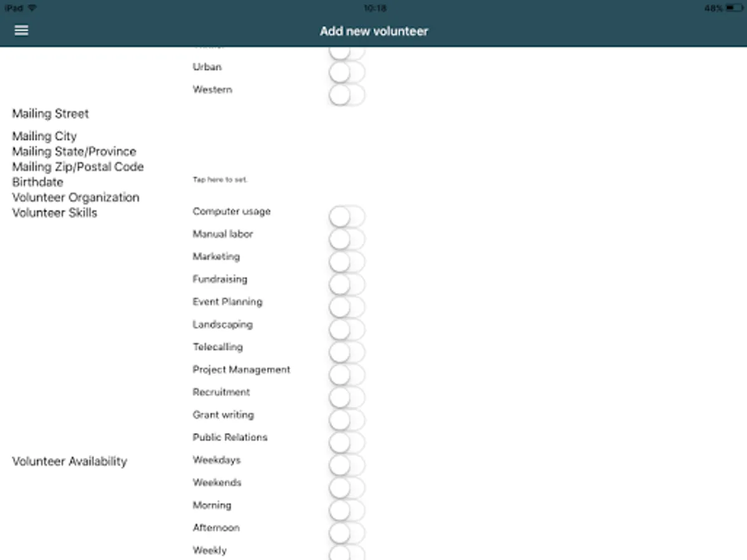Enable the Landscaping toggle

(347, 329)
